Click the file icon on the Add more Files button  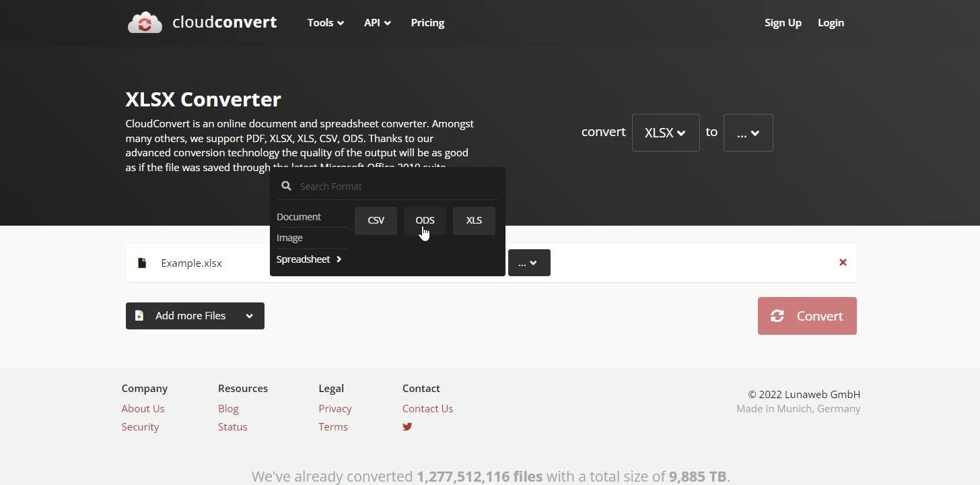[139, 315]
